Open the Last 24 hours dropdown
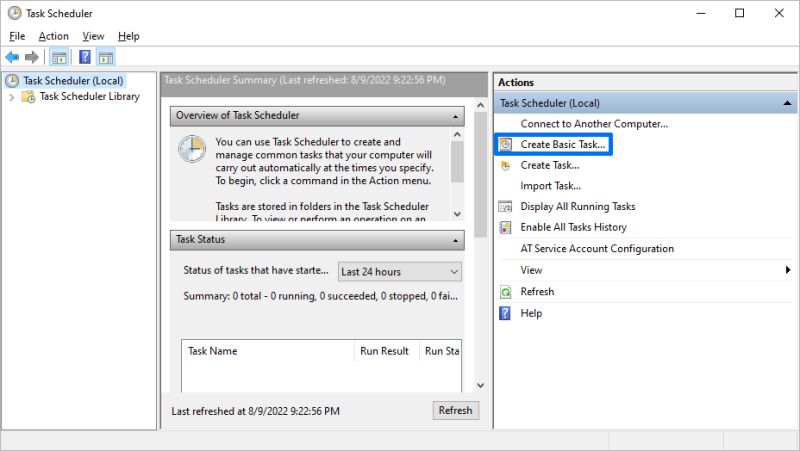Image resolution: width=800 pixels, height=451 pixels. (x=399, y=272)
